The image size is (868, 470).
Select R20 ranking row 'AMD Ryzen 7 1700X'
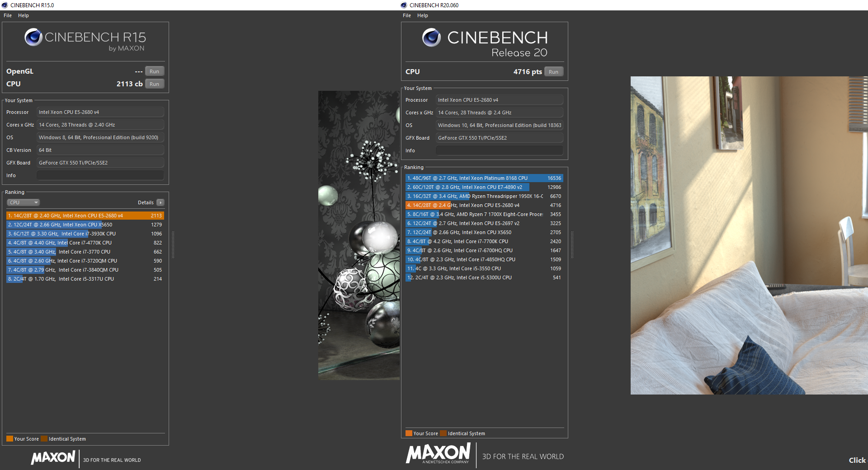484,214
